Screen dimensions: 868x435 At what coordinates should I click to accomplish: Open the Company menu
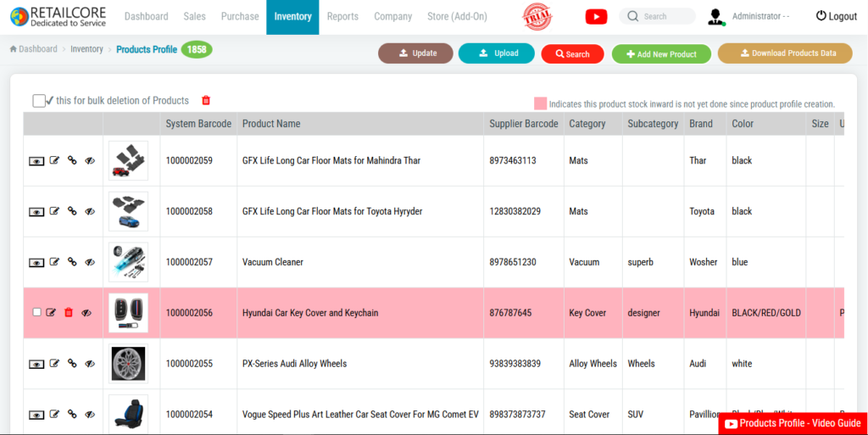click(393, 17)
